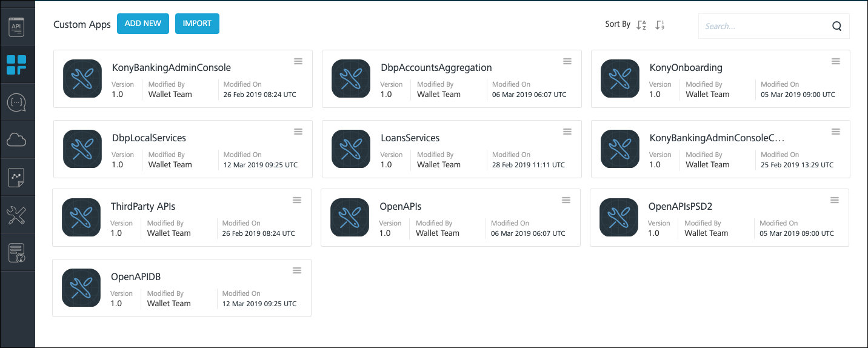This screenshot has height=348, width=868.
Task: Open the API management sidebar icon
Action: coord(17,27)
